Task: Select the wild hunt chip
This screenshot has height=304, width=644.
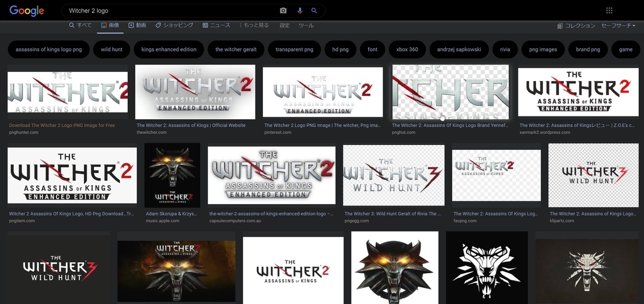Action: (x=112, y=49)
